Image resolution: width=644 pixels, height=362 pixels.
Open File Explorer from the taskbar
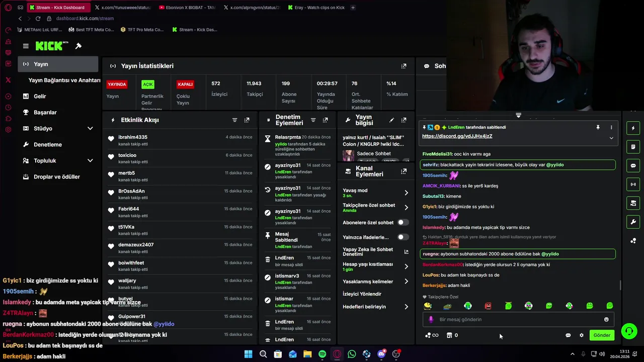[x=307, y=354]
